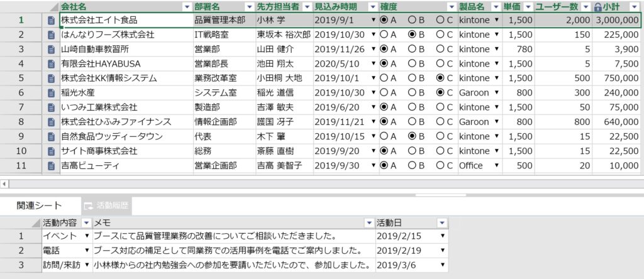Switch to 活動履歴 tab
Image resolution: width=644 pixels, height=279 pixels.
(106, 205)
